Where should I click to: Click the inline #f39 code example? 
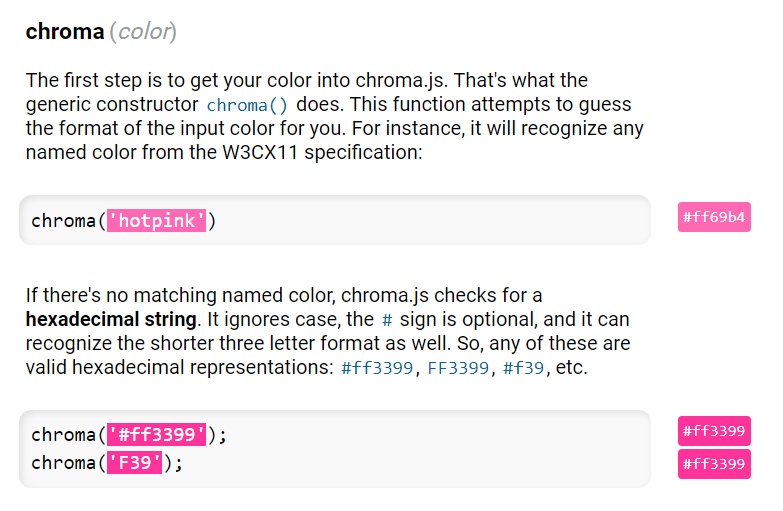[x=525, y=368]
